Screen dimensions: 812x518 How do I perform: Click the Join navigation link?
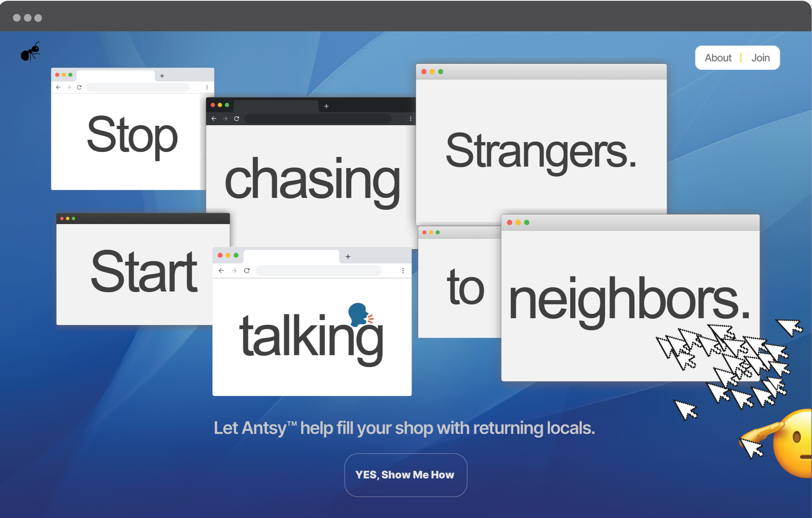point(760,58)
